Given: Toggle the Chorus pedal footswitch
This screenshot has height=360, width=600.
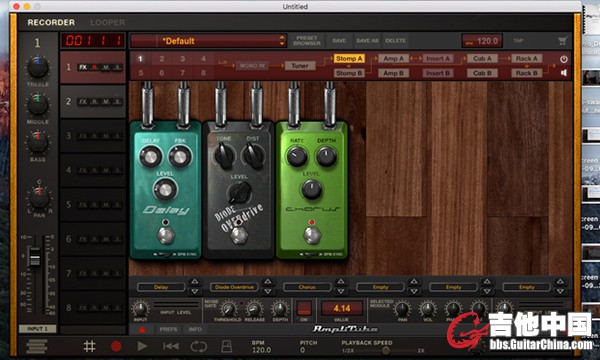Looking at the screenshot, I should (x=312, y=235).
